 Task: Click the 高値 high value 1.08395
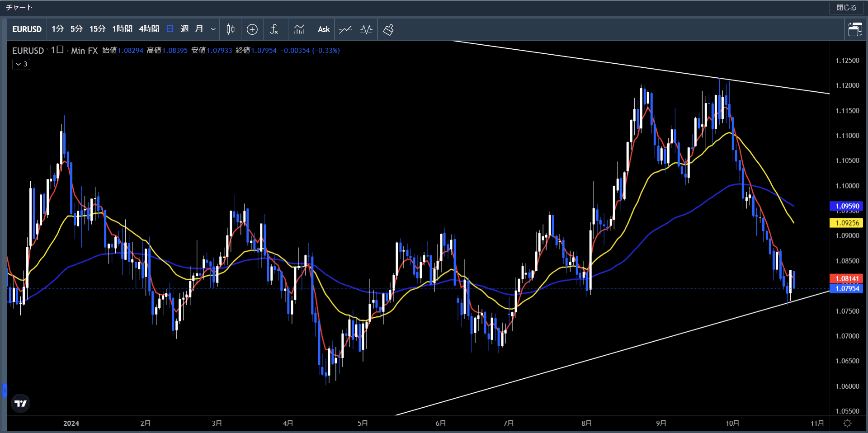(x=175, y=51)
